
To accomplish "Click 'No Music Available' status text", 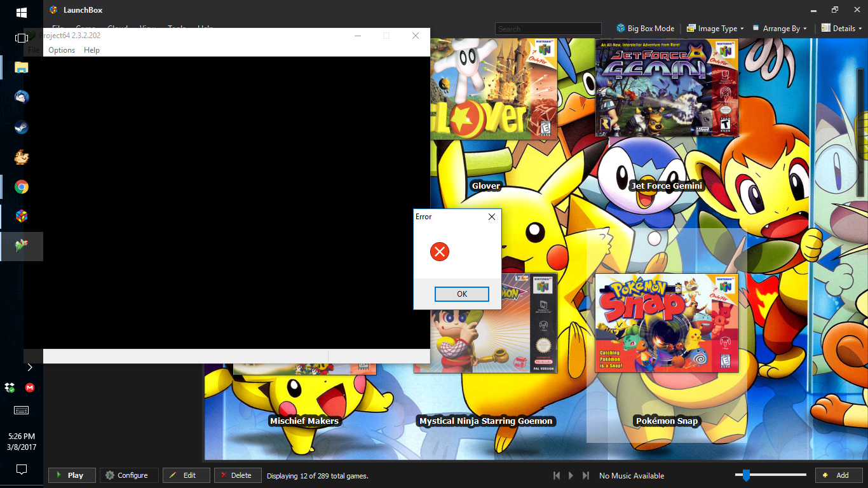I will pos(632,476).
